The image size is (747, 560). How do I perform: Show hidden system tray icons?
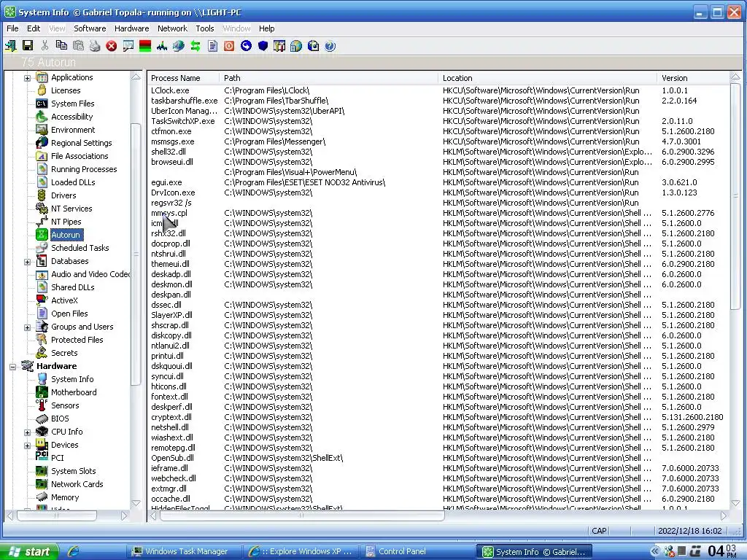(655, 551)
